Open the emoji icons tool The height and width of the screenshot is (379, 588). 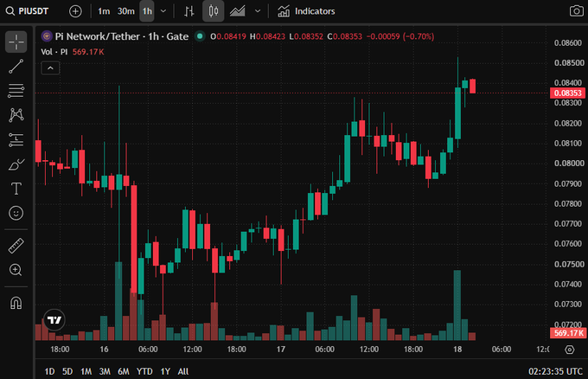pos(16,213)
